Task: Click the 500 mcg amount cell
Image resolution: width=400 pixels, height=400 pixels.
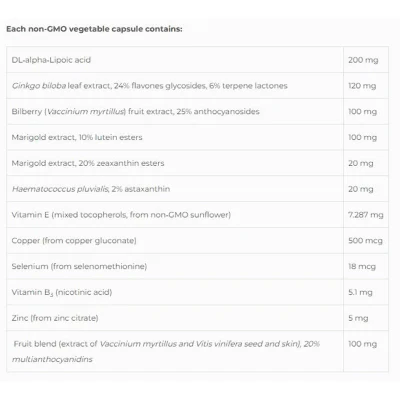Action: click(366, 241)
